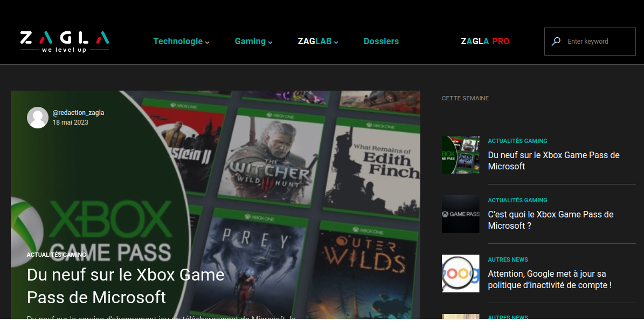Click the Google magnifier thumbnail
Image resolution: width=644 pixels, height=321 pixels.
point(460,274)
